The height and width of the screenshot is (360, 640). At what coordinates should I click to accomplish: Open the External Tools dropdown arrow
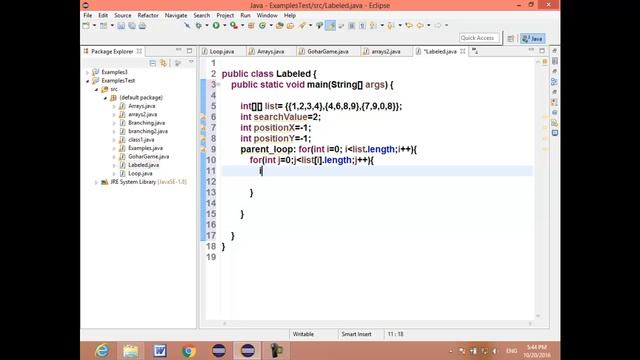click(x=242, y=26)
